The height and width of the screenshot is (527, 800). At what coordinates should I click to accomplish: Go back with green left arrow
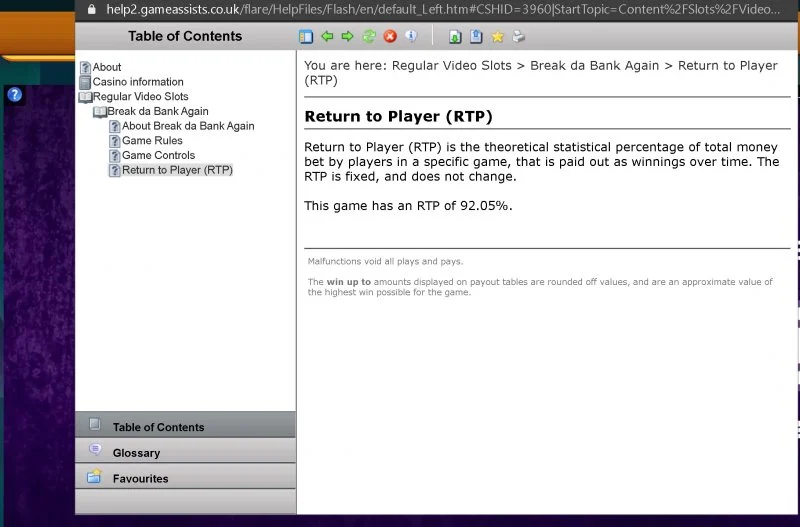click(x=327, y=36)
